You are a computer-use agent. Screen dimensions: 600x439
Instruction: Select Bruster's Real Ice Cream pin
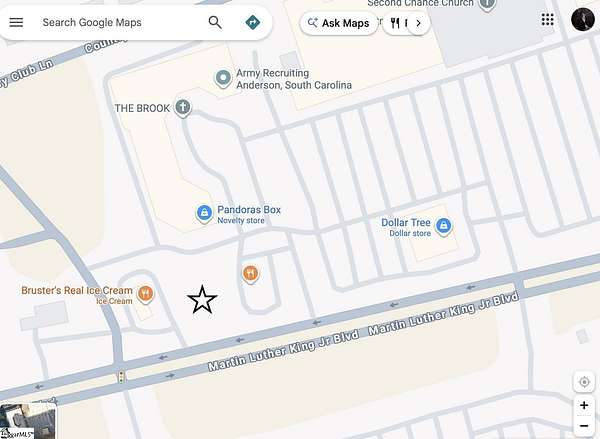tap(145, 294)
